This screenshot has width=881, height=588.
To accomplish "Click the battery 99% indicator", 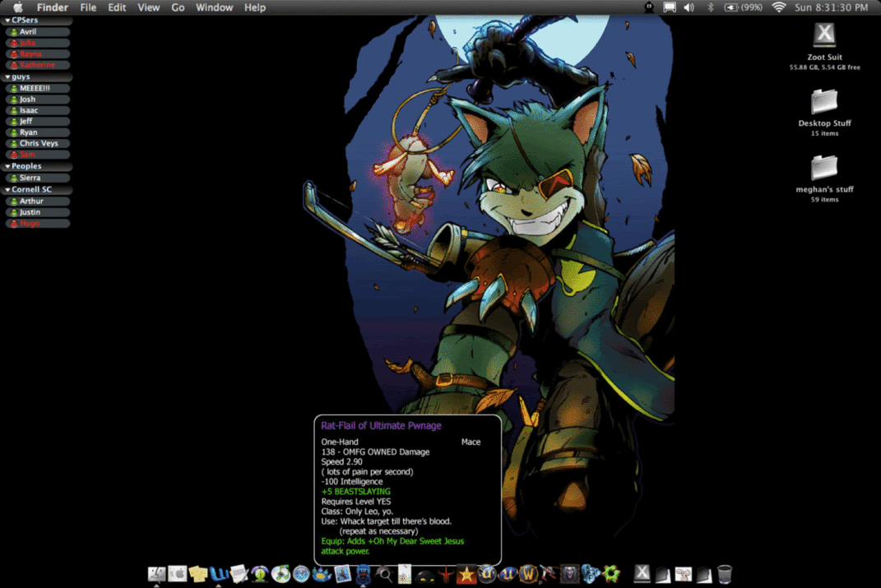I will 744,7.
